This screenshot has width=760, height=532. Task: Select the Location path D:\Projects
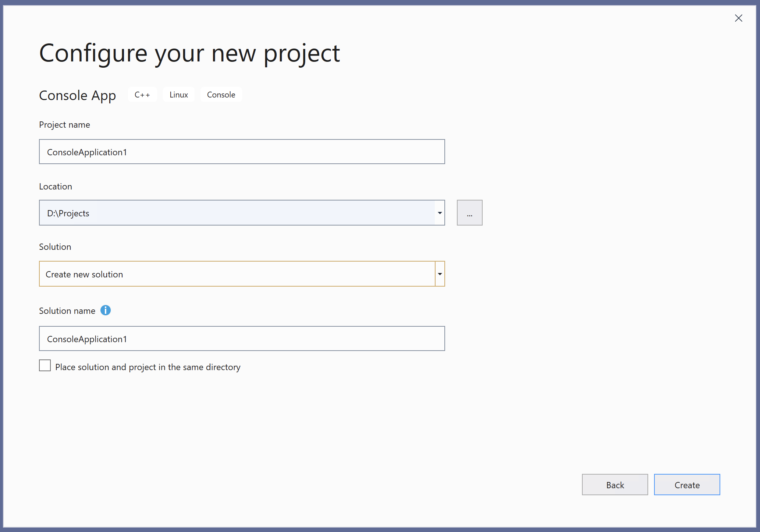pos(68,213)
